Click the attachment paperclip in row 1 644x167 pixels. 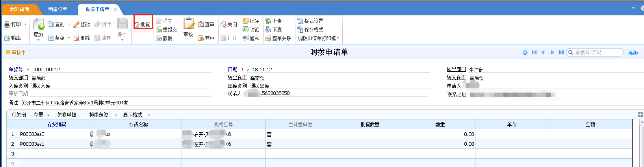pyautogui.click(x=91, y=134)
